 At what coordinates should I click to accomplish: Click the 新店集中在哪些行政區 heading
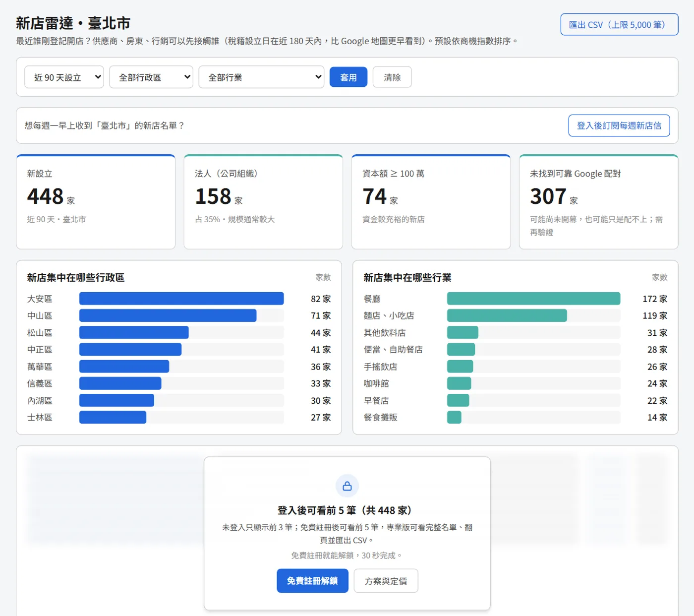76,277
